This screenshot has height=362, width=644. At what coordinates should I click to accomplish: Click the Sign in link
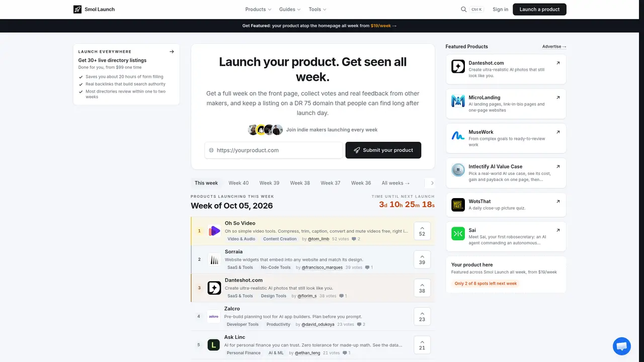pos(501,9)
